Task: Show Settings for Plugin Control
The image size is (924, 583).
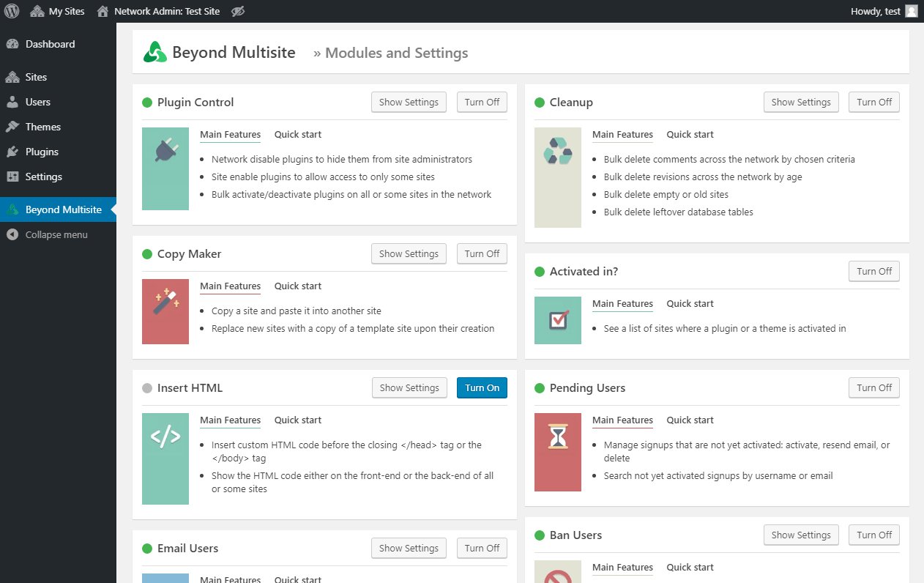Action: point(408,102)
